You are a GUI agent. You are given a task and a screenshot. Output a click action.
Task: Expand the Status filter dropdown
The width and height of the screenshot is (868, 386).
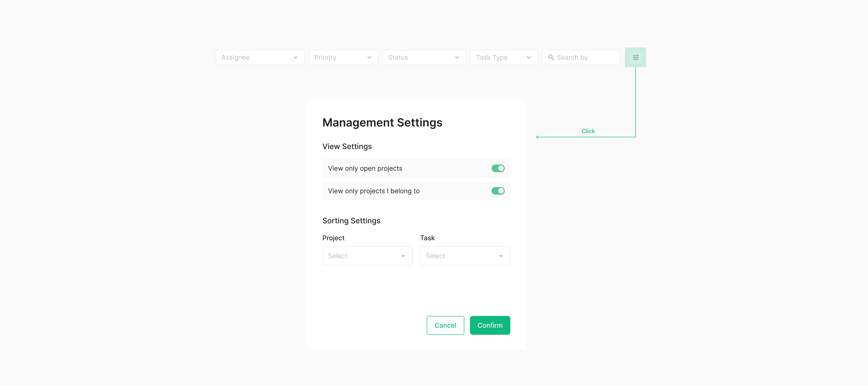[424, 57]
